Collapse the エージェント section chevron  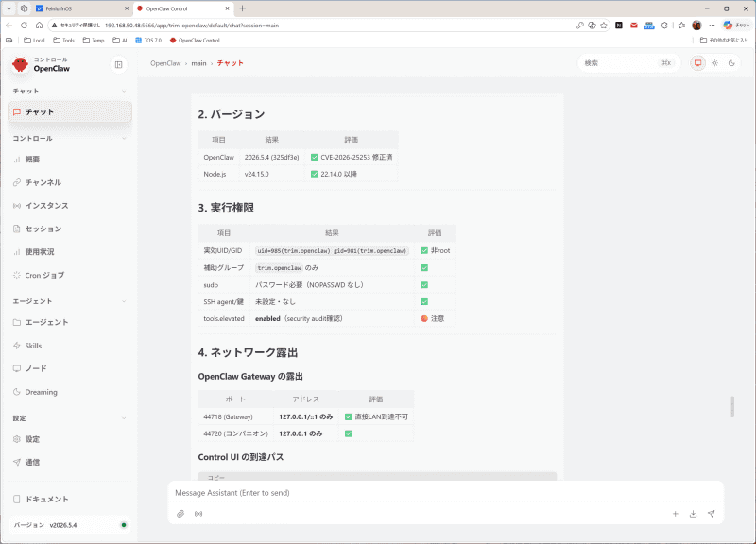(x=124, y=301)
